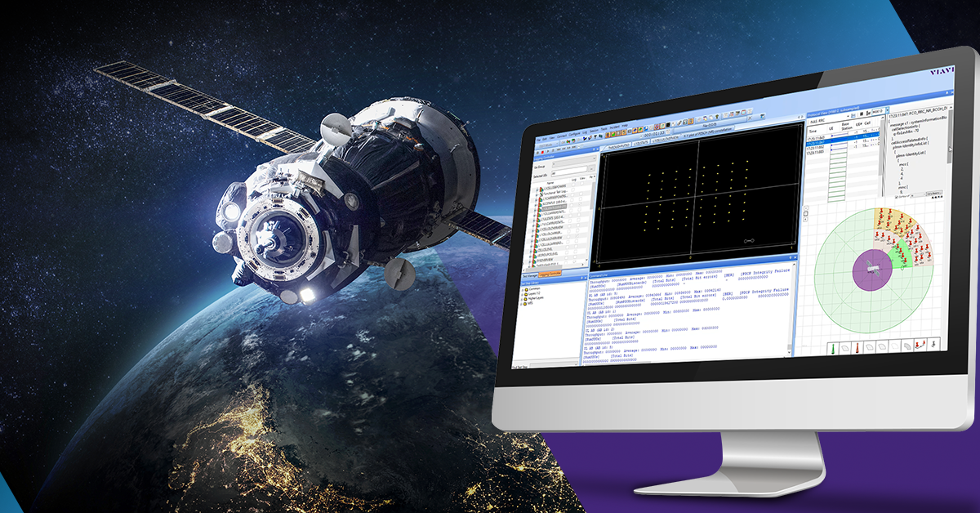The width and height of the screenshot is (980, 513).
Task: Toggle the checkbox below the message decode
Action: pos(897,197)
